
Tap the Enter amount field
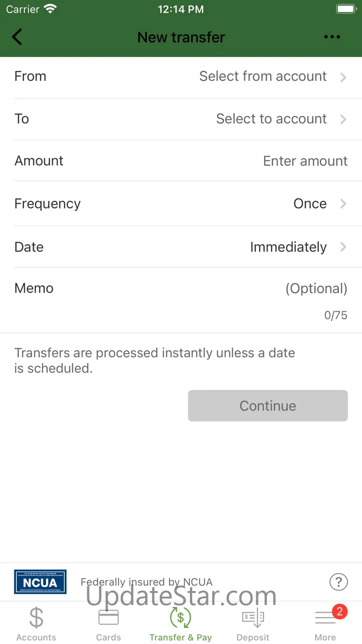click(x=305, y=161)
